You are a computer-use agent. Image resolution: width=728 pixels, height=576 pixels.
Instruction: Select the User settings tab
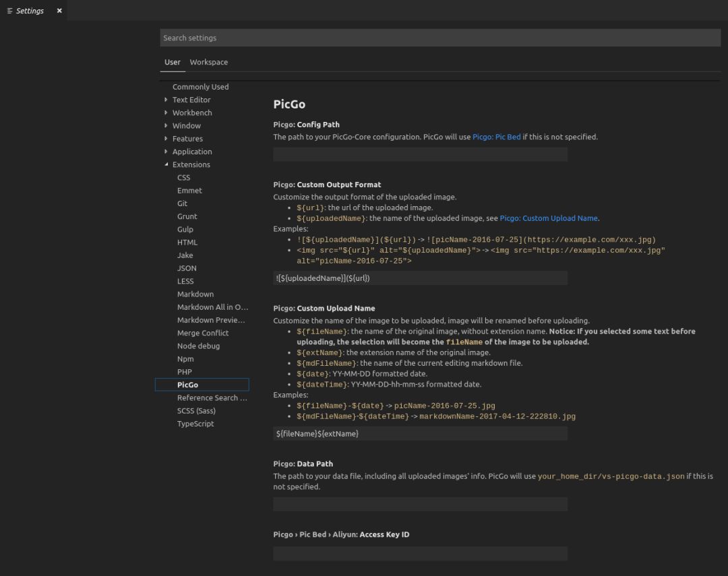tap(173, 62)
